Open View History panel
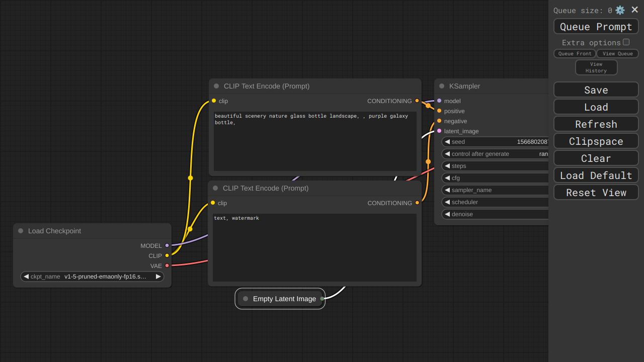 [596, 67]
